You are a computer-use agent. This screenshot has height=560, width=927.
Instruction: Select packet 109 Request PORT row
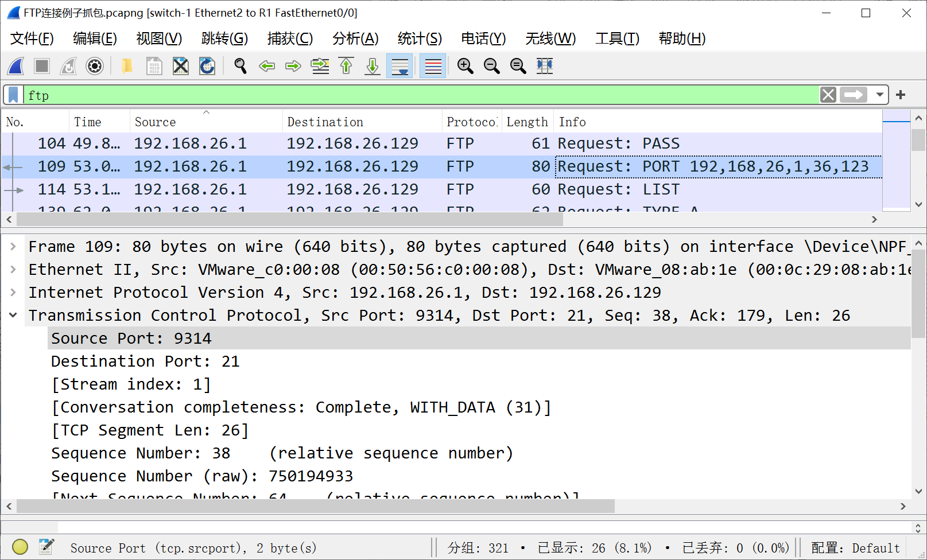coord(441,166)
